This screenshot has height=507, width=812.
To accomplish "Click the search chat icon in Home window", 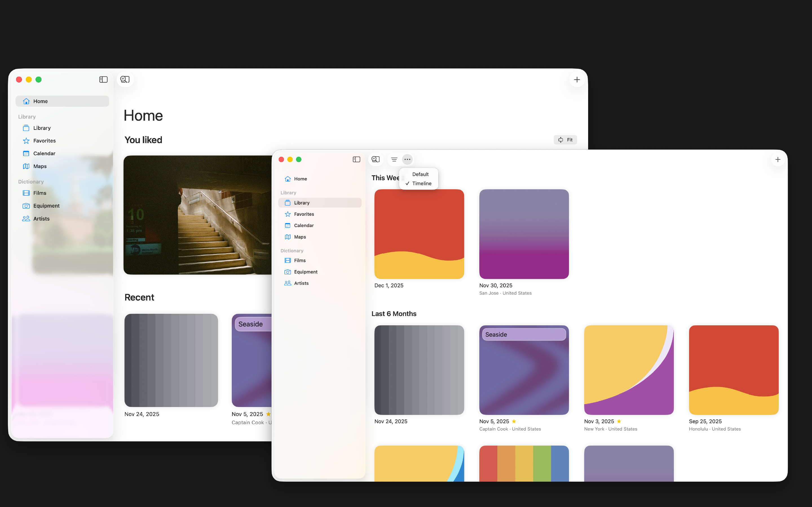I will coord(125,79).
